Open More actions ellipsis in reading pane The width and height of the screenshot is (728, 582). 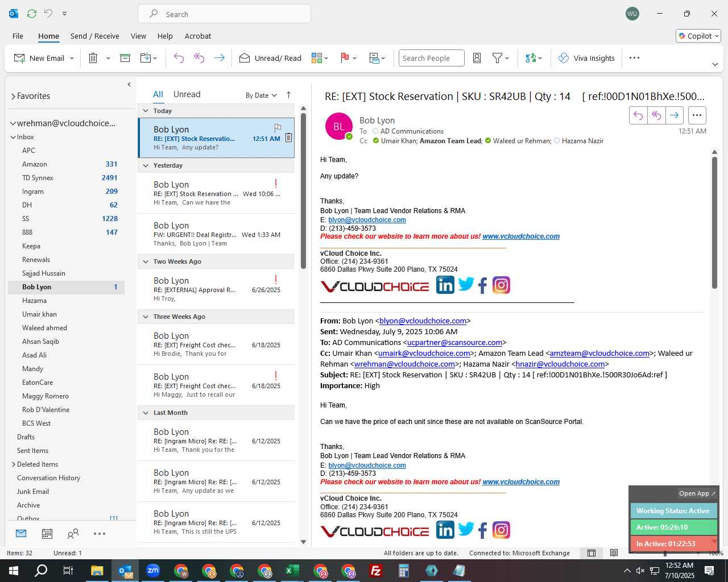click(x=697, y=115)
